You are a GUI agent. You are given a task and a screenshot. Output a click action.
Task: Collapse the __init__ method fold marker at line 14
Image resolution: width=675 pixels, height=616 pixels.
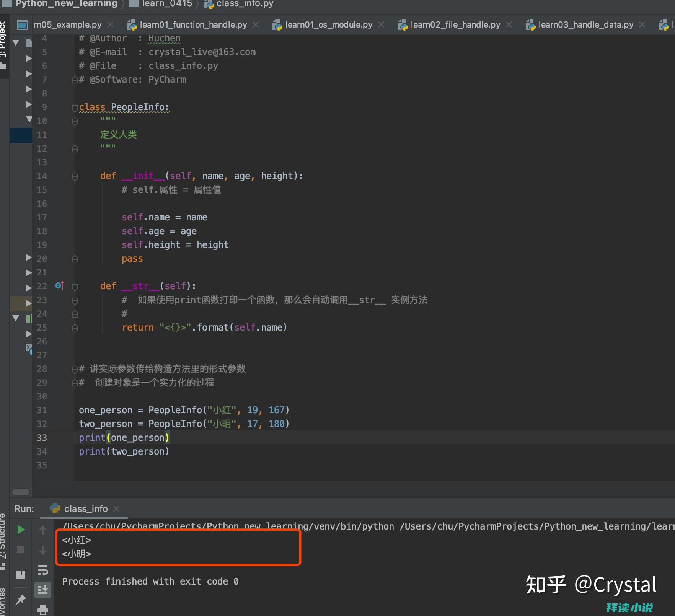click(x=75, y=176)
